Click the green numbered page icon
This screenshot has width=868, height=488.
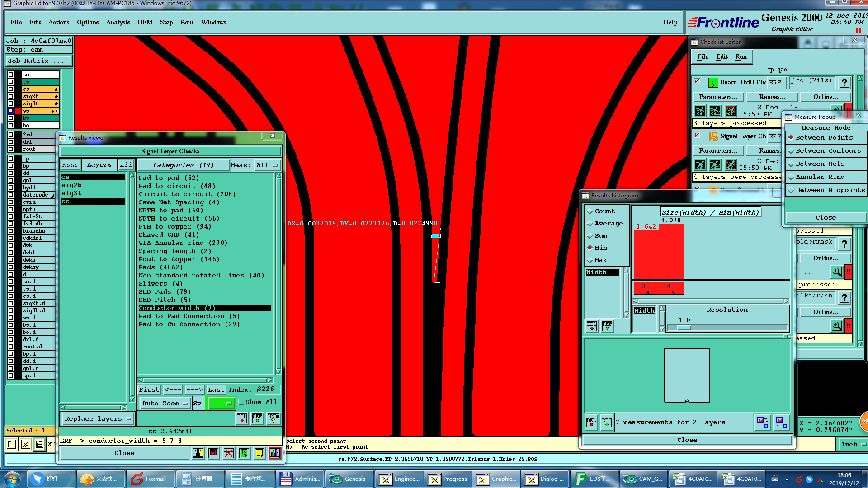[x=244, y=453]
